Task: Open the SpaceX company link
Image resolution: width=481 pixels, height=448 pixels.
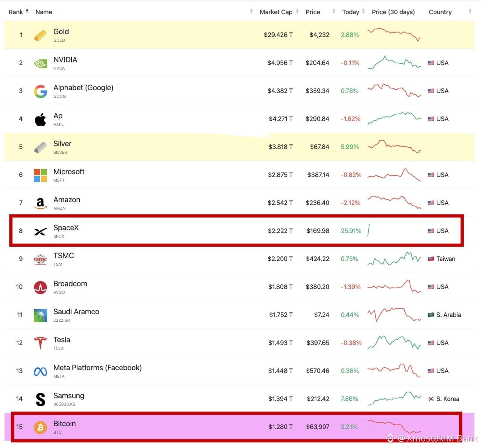Action: pyautogui.click(x=66, y=228)
